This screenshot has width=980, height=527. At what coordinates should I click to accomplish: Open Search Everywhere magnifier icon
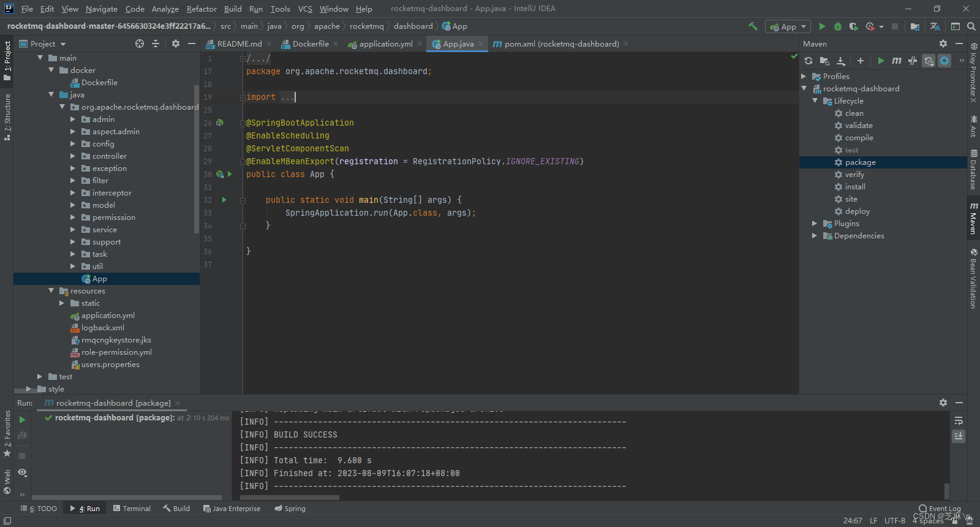click(971, 26)
